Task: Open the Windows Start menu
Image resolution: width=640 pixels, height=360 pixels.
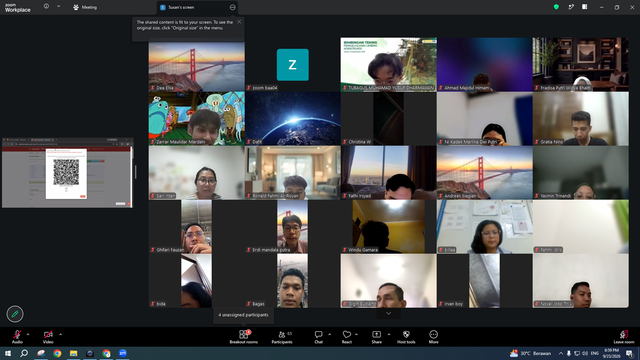Action: 8,353
